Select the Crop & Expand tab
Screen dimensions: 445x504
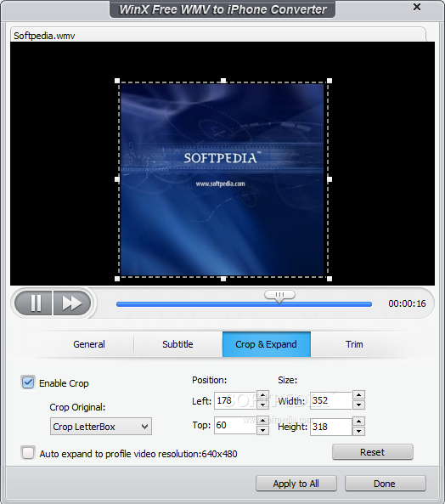coord(267,344)
